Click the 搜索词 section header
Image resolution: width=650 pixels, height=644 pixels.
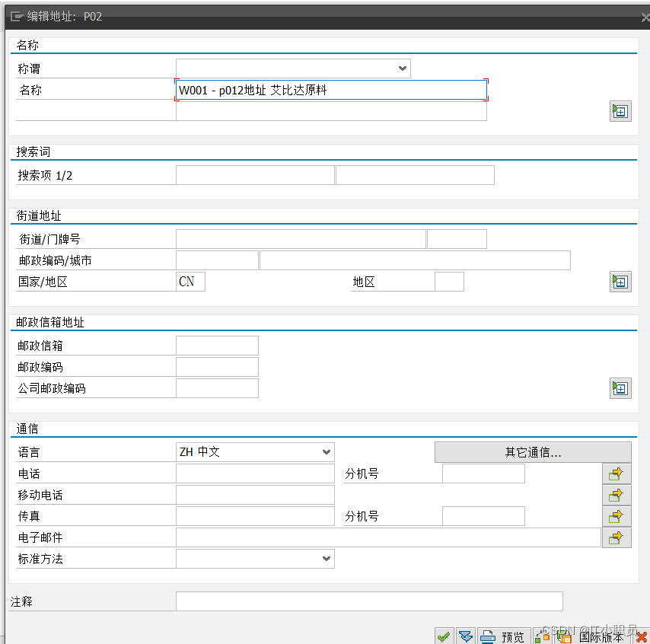pyautogui.click(x=33, y=151)
